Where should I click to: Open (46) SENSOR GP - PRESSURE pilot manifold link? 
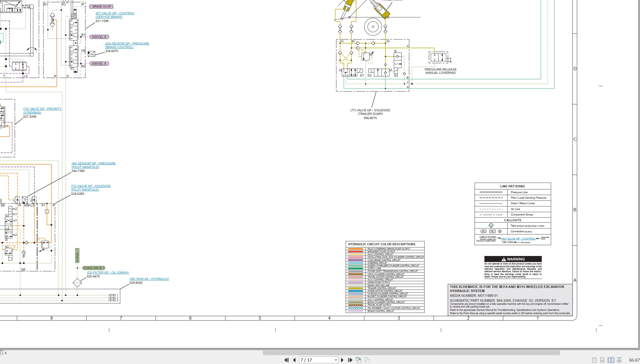pyautogui.click(x=93, y=165)
